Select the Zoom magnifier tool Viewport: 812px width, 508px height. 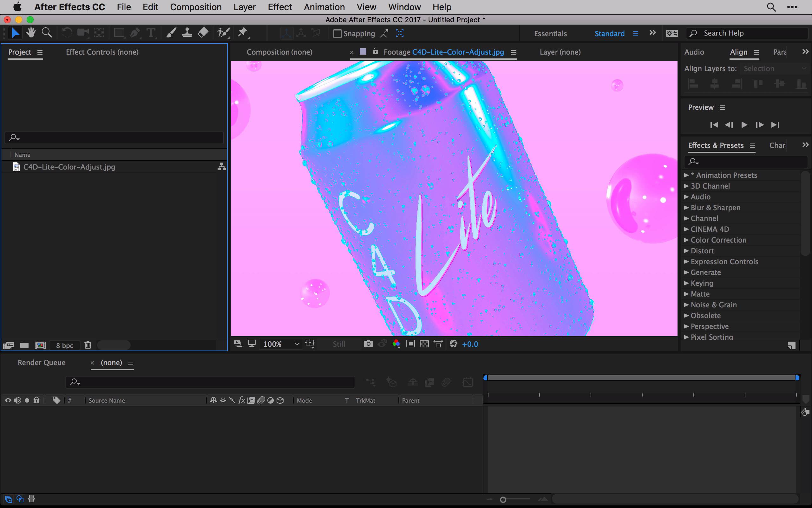47,33
